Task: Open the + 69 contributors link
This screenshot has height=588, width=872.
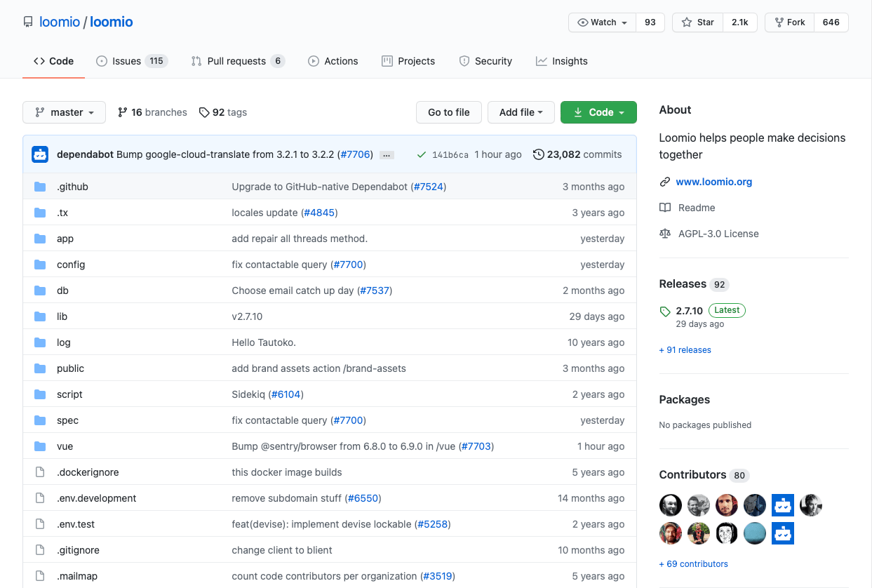Action: pyautogui.click(x=694, y=563)
